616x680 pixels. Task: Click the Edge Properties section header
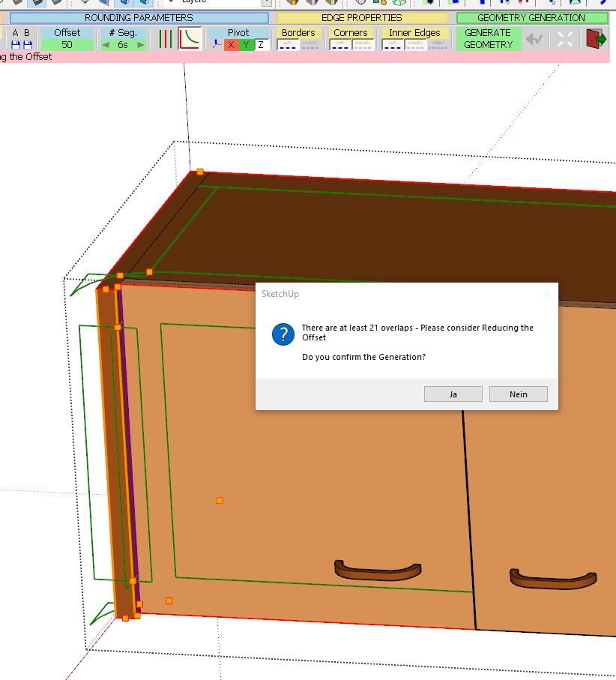(362, 17)
